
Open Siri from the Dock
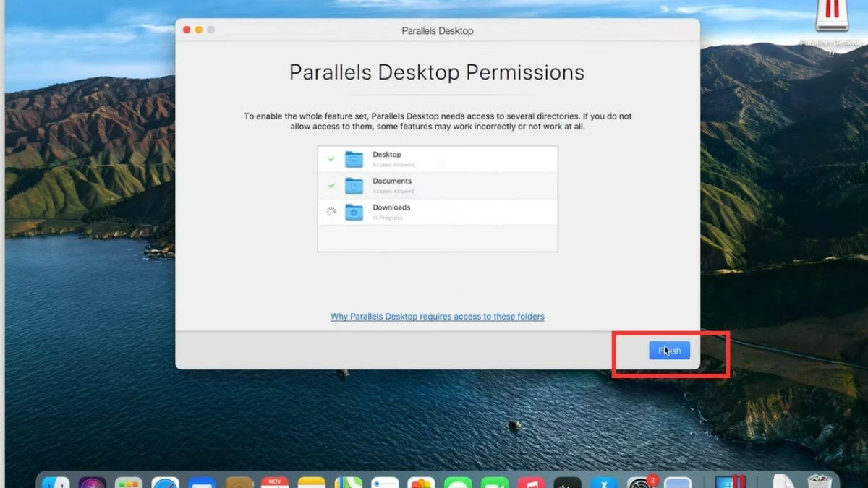pyautogui.click(x=93, y=483)
